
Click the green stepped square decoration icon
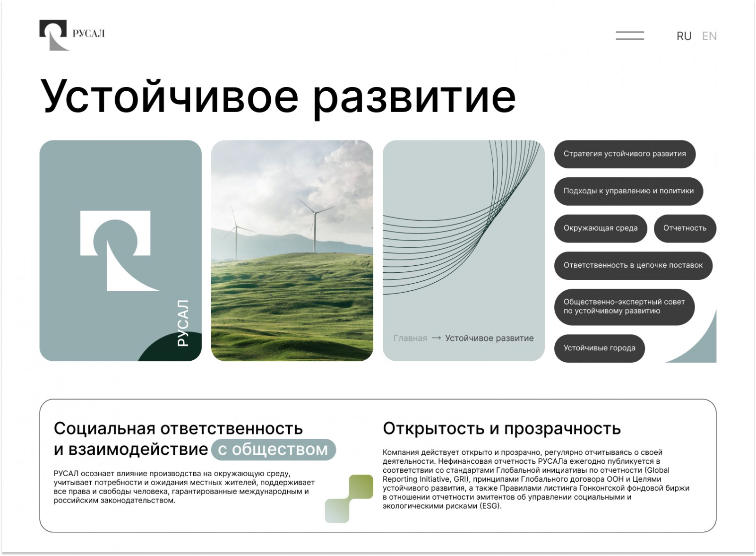tap(349, 499)
